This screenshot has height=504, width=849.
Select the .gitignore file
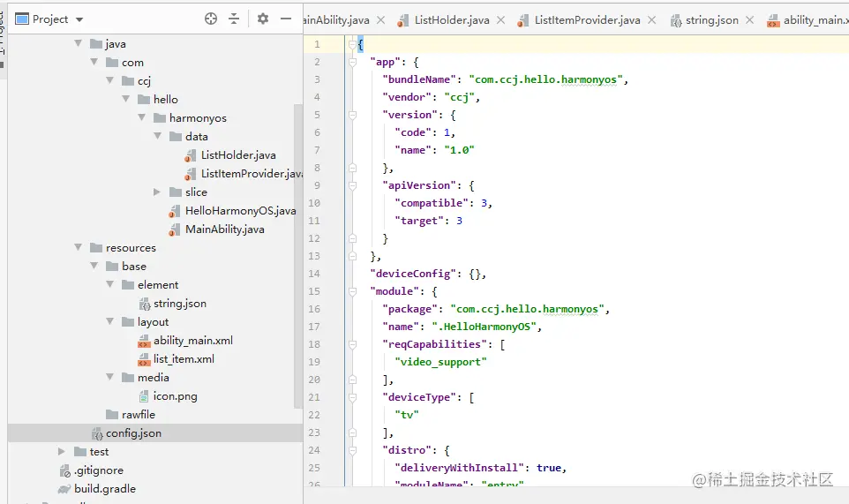99,470
